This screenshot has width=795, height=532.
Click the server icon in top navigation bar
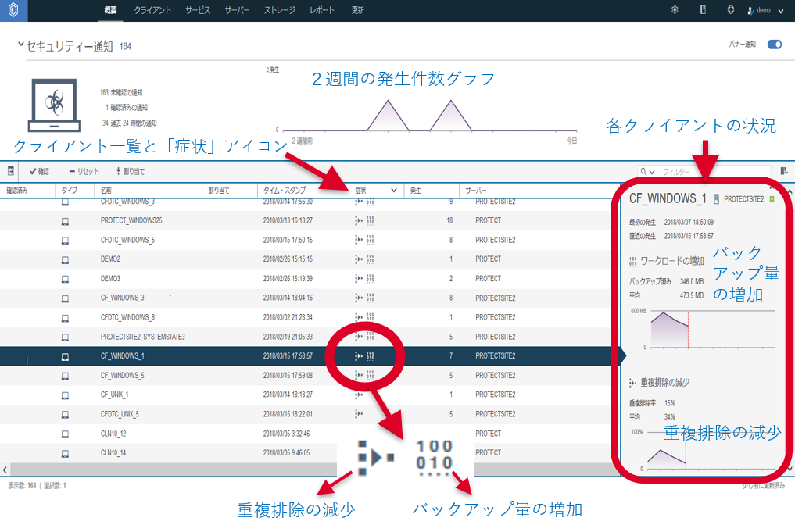pyautogui.click(x=702, y=10)
